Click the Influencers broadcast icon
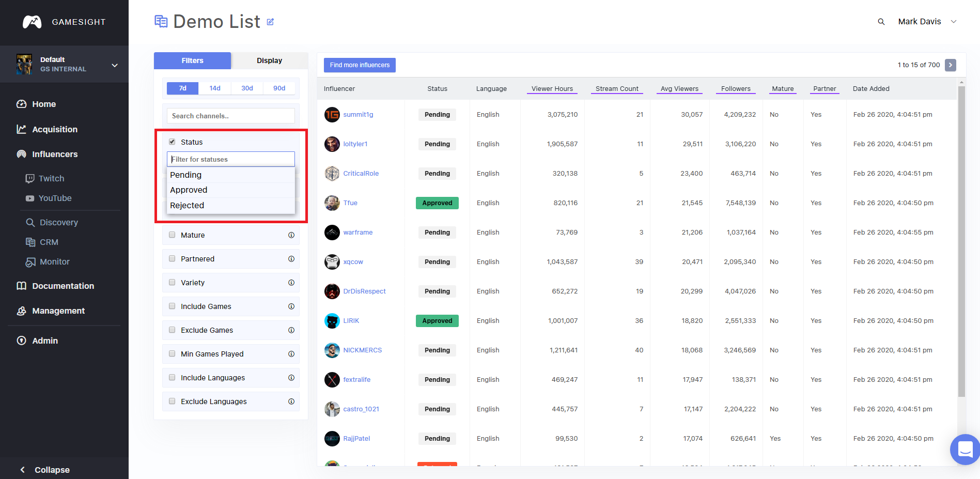The width and height of the screenshot is (980, 479). (21, 154)
